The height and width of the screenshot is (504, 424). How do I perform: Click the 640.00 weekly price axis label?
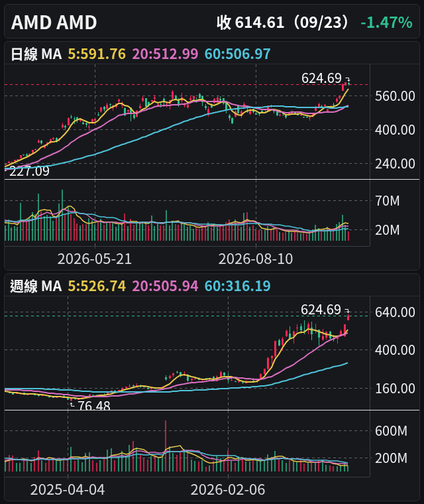pos(395,312)
